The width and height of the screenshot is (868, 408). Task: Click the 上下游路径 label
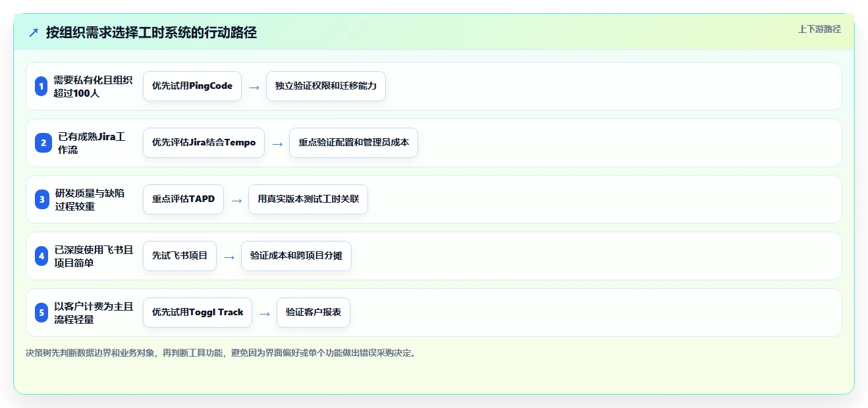click(x=819, y=29)
